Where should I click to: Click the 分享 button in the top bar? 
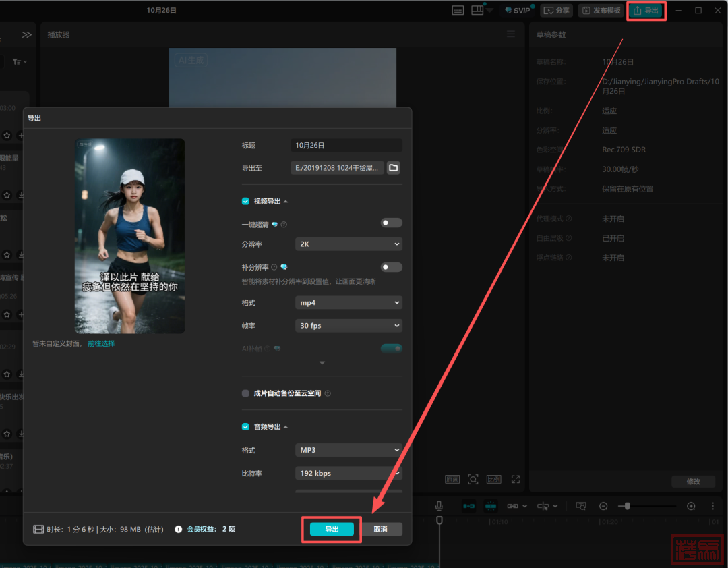click(x=557, y=11)
